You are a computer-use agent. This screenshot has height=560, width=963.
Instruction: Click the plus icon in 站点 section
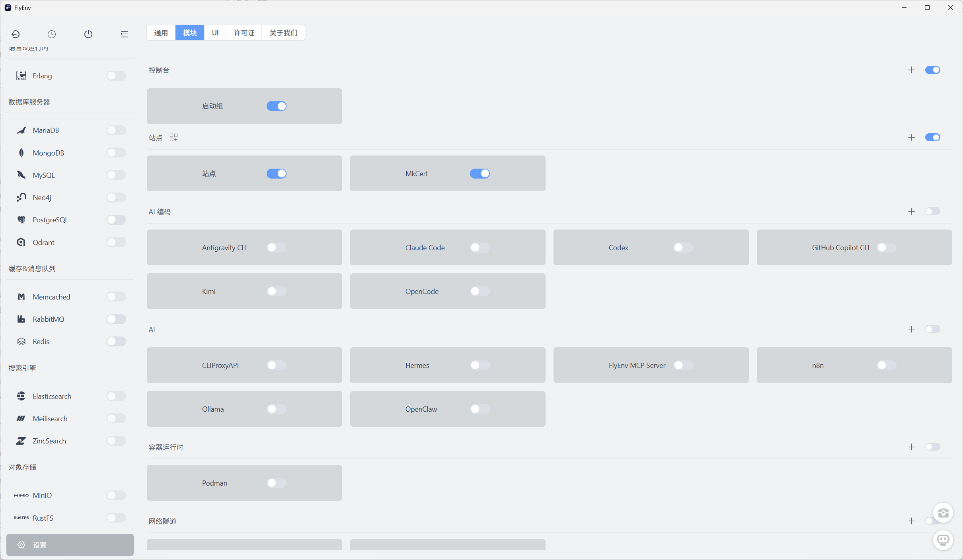click(911, 138)
